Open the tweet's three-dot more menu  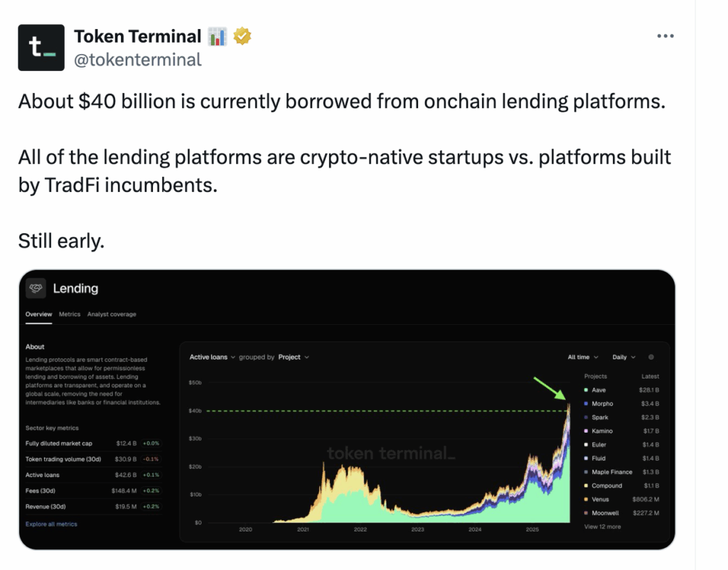(665, 36)
